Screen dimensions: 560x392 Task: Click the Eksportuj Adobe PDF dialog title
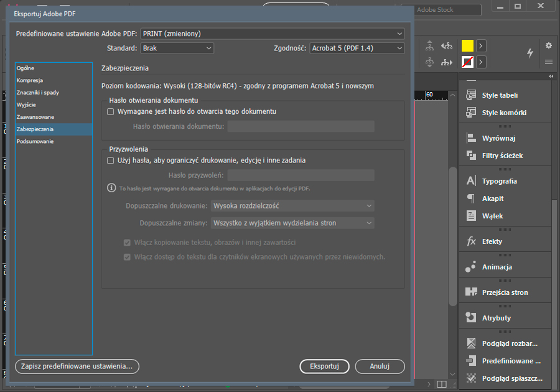[45, 14]
